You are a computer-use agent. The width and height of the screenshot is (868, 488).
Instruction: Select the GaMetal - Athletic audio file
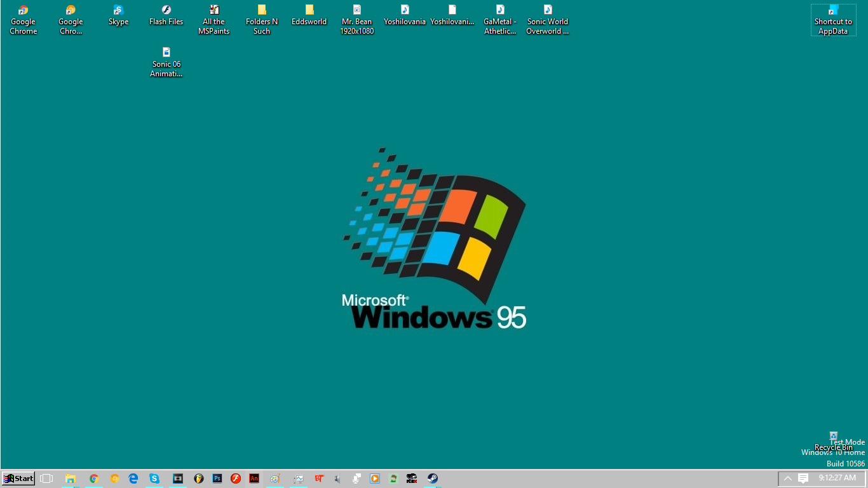[x=500, y=20]
